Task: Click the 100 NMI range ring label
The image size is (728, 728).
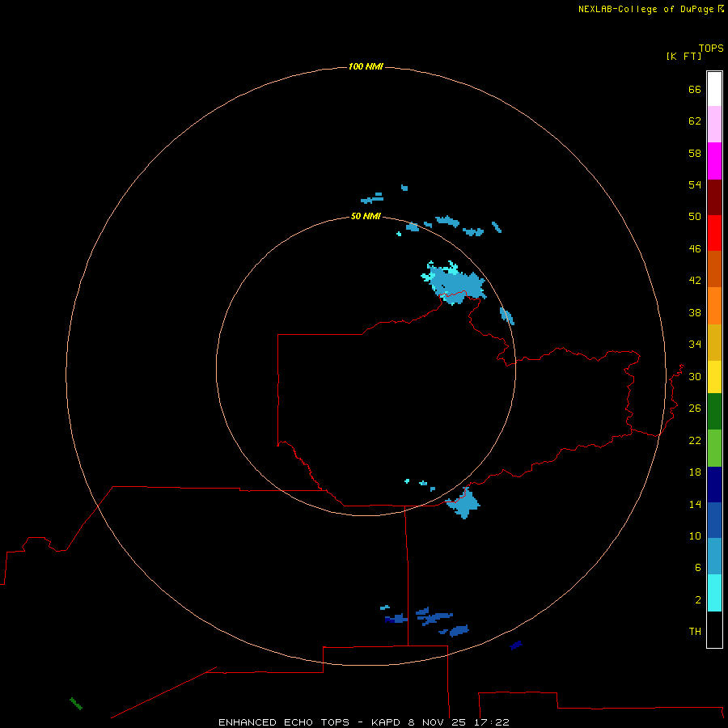Action: (366, 66)
